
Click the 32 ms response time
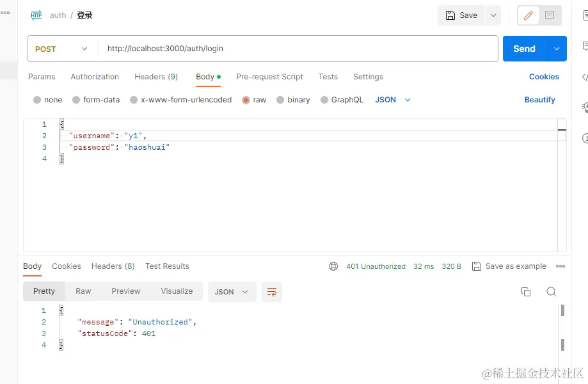point(424,266)
